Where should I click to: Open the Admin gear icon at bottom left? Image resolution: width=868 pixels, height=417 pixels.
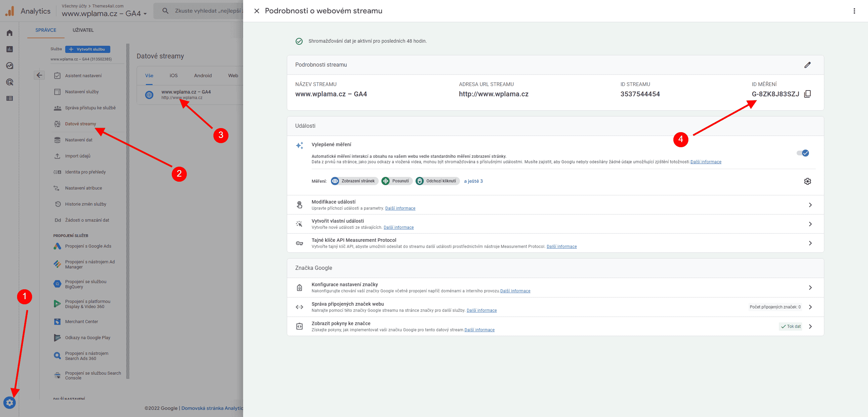click(10, 403)
